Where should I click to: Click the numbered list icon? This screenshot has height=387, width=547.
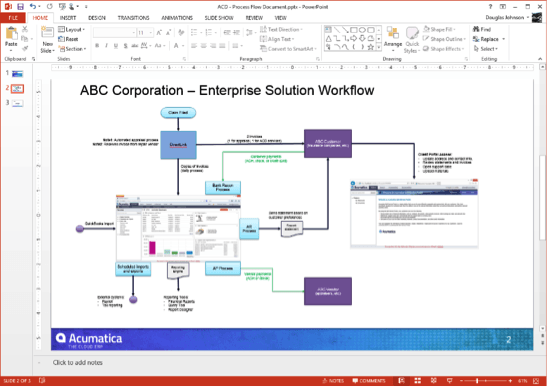coord(210,33)
